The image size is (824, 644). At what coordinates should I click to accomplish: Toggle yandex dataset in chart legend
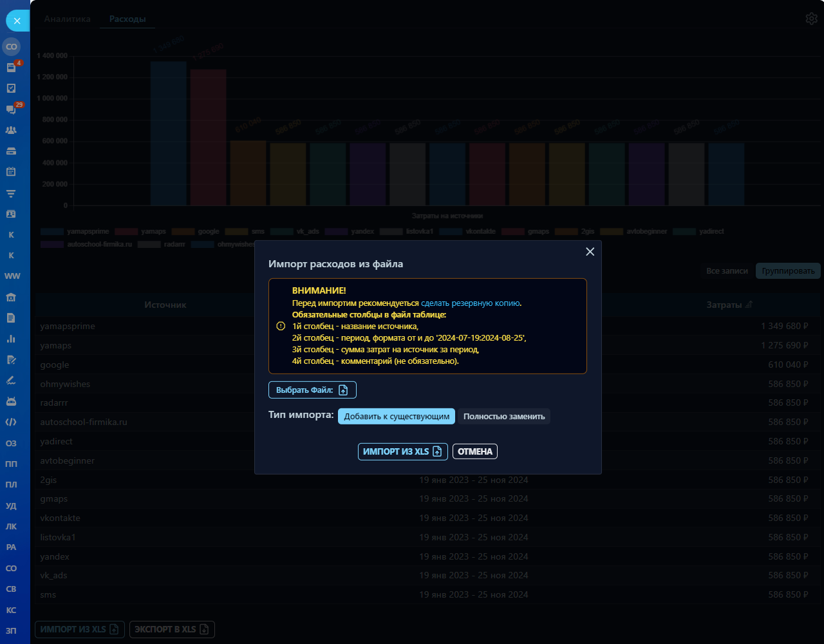pyautogui.click(x=350, y=231)
